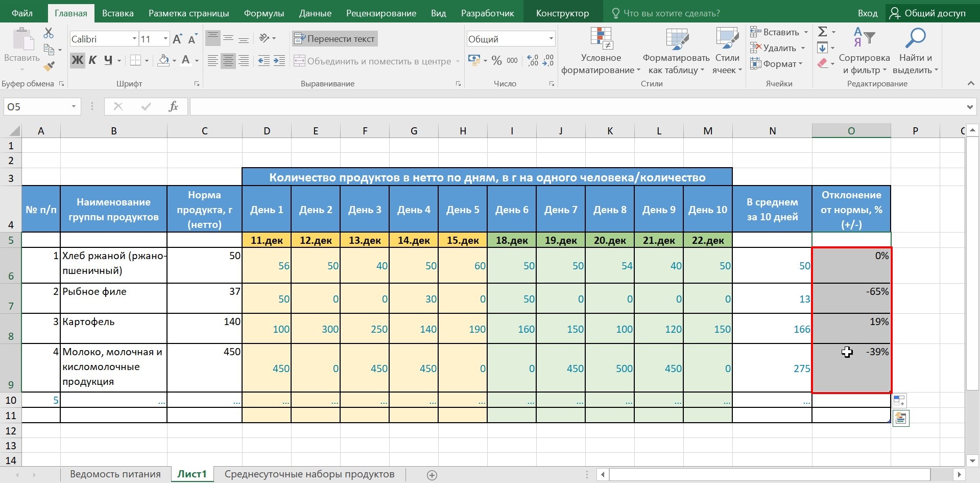Align text to middle vertically icon
The image size is (980, 483).
(x=228, y=38)
